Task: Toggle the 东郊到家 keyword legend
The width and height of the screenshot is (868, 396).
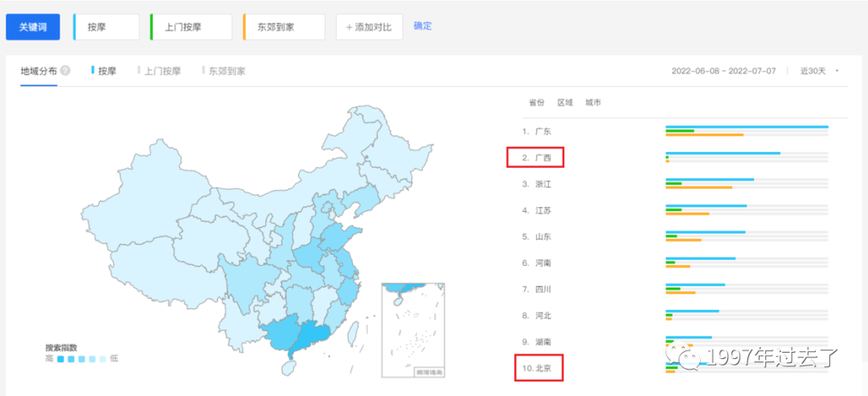Action: coord(224,71)
